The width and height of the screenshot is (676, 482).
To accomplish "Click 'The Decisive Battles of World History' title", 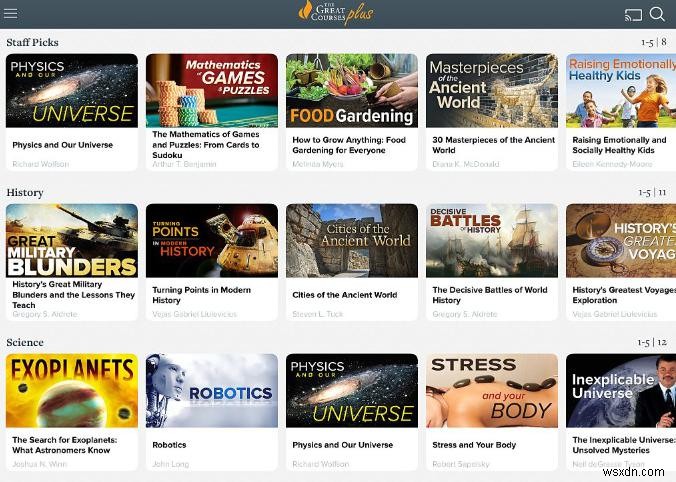I will pyautogui.click(x=489, y=295).
